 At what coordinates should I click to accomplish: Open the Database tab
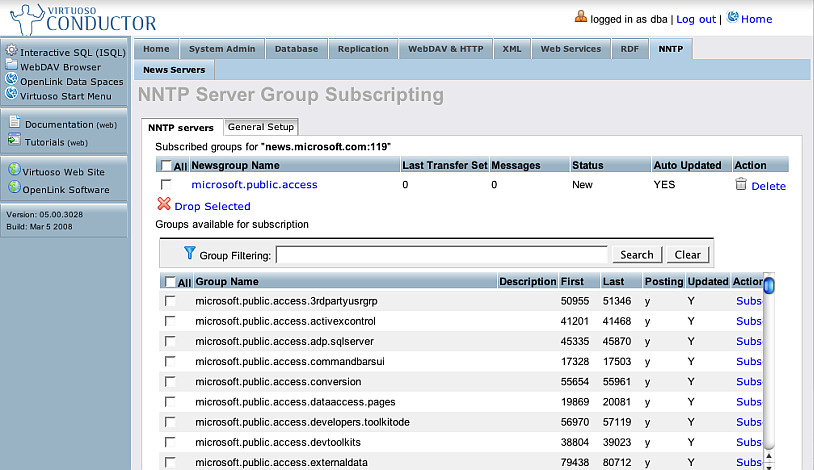point(297,48)
